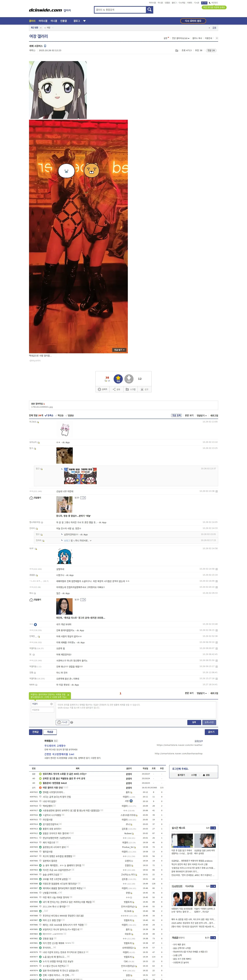Click attached file 1761412299501.jpg
This screenshot has height=980, width=247.
tap(42, 407)
